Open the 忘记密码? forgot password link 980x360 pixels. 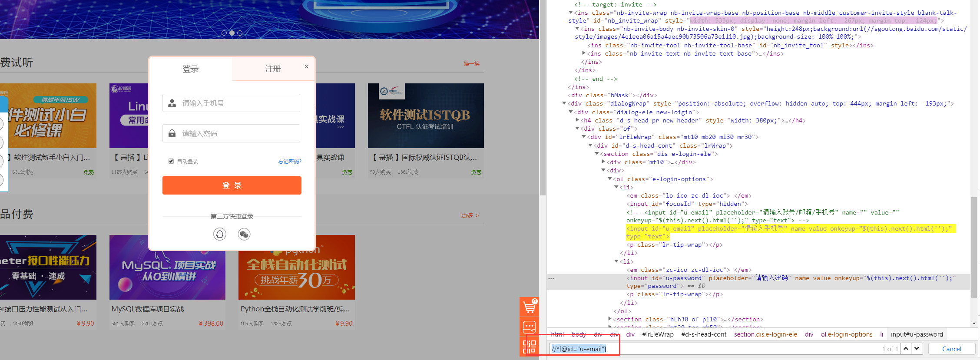(x=289, y=162)
